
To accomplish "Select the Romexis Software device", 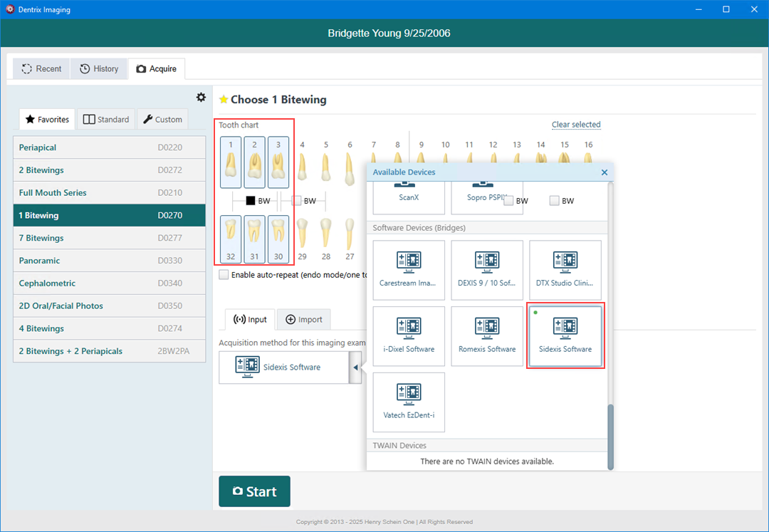I will click(487, 335).
